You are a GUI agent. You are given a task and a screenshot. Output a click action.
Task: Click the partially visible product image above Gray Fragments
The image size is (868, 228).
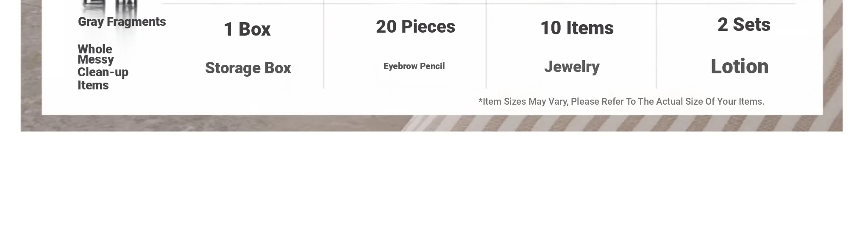110,6
